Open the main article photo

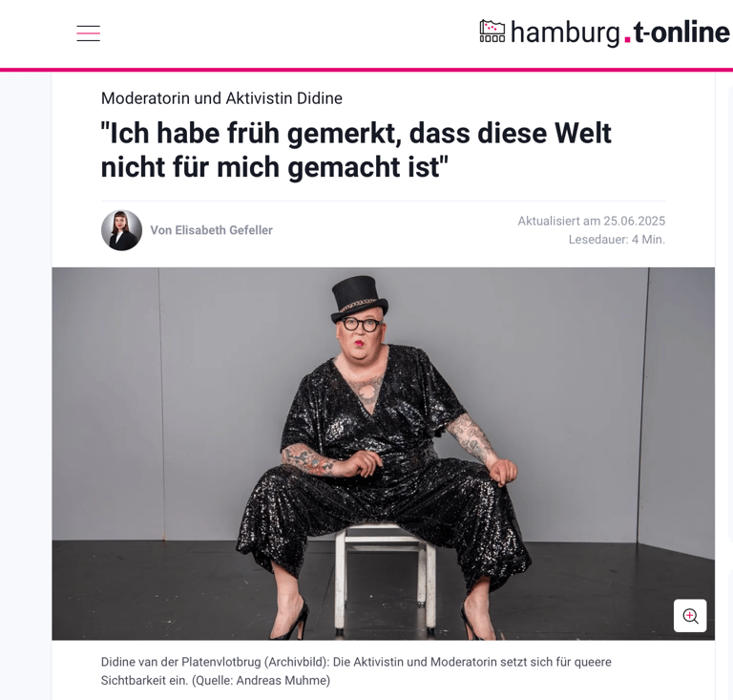pyautogui.click(x=384, y=454)
